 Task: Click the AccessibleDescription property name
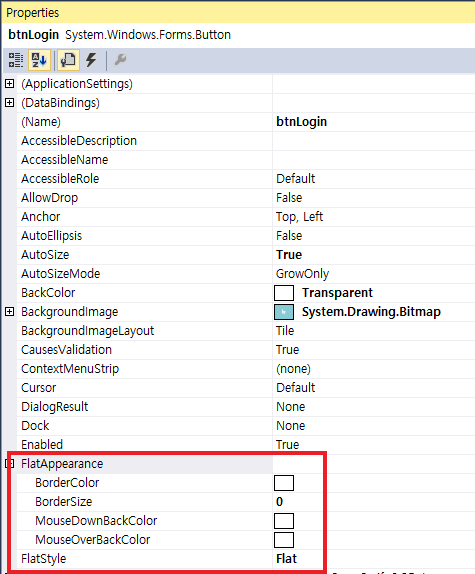tap(79, 141)
